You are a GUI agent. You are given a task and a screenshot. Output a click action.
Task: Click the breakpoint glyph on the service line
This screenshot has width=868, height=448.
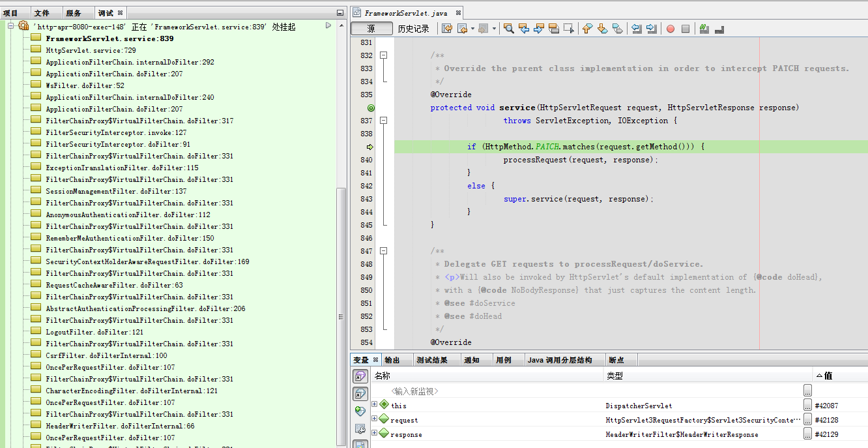(371, 108)
